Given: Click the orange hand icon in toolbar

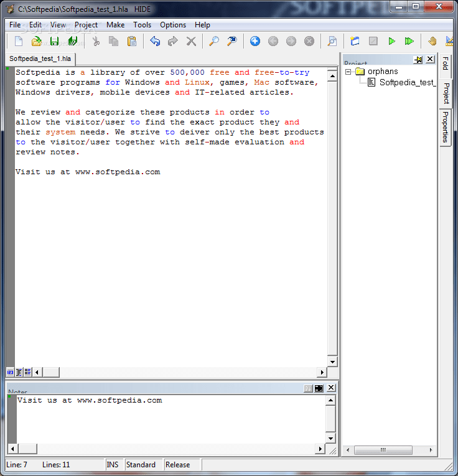Looking at the screenshot, I should click(432, 41).
